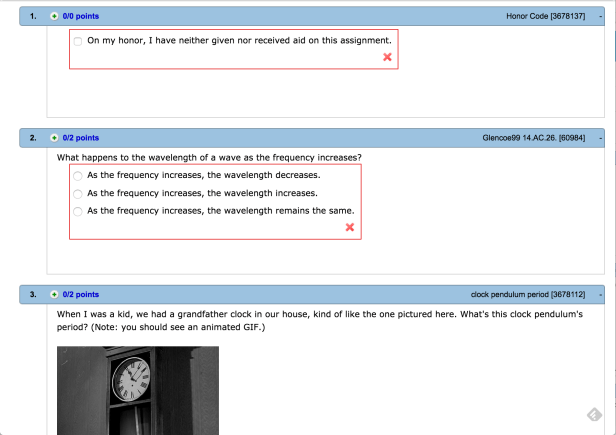
Task: Select 'the wavelength increases' radio option
Action: coord(78,193)
